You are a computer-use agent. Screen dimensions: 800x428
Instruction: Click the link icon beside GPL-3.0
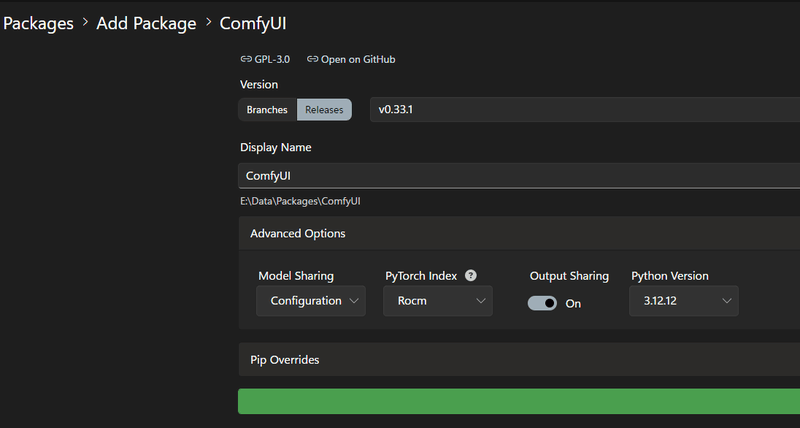coord(246,59)
